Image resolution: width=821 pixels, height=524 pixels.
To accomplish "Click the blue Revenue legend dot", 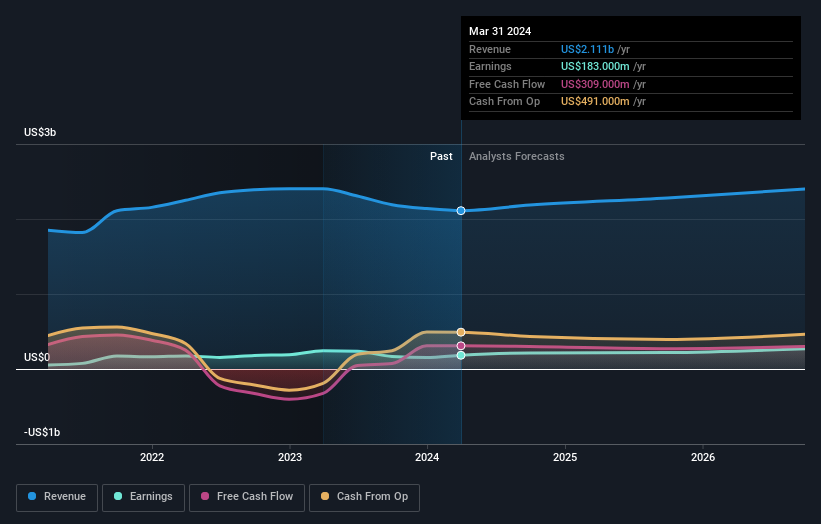I will (x=32, y=496).
